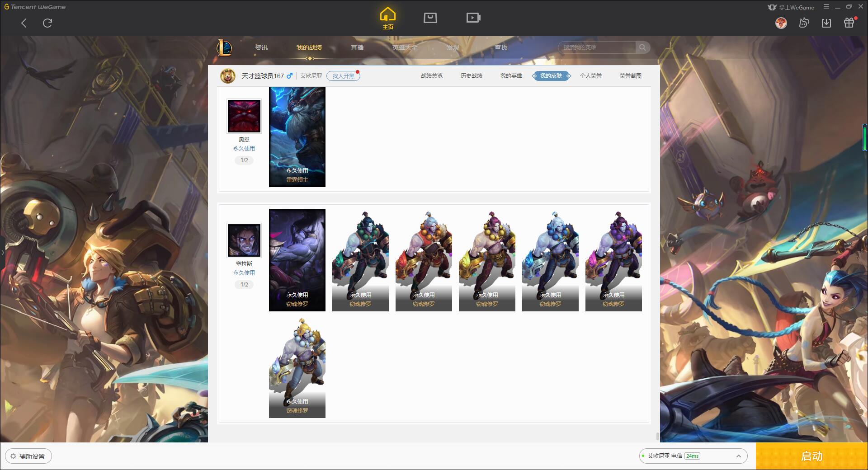Refresh the page with the reload icon

pyautogui.click(x=47, y=23)
